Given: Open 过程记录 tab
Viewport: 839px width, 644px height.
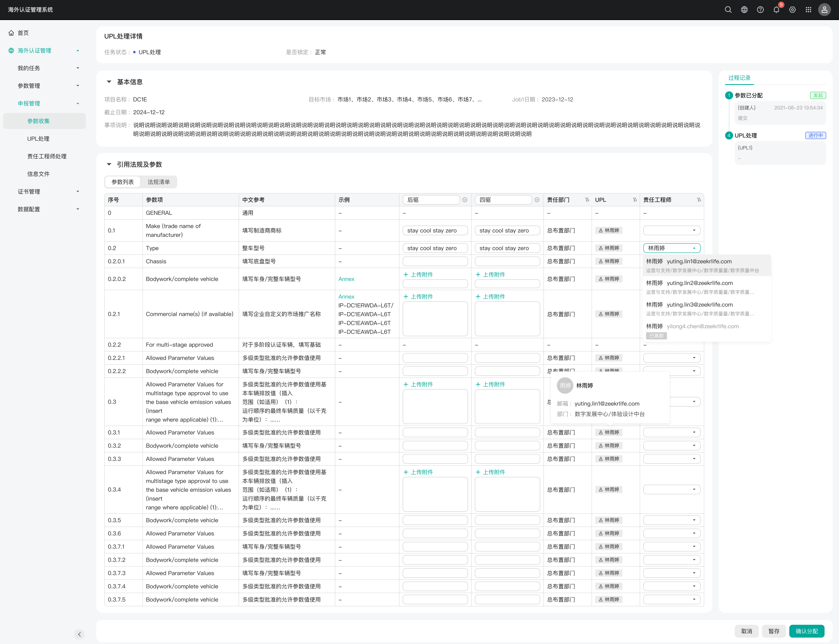Looking at the screenshot, I should pyautogui.click(x=739, y=78).
